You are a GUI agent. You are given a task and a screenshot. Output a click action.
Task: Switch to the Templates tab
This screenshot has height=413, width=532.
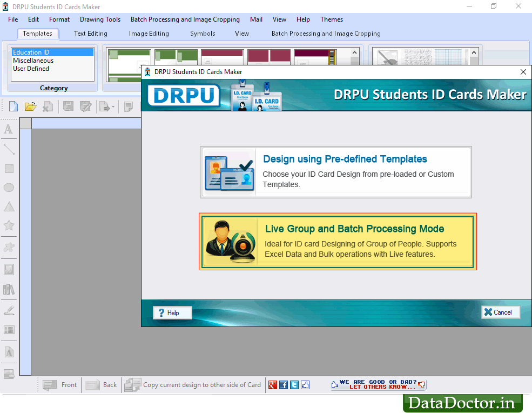(x=37, y=34)
